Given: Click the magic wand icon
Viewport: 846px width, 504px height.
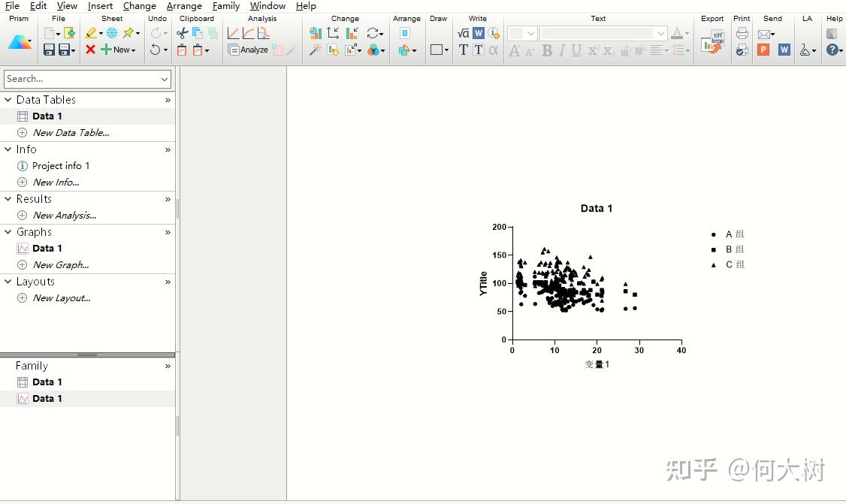Looking at the screenshot, I should tap(316, 50).
